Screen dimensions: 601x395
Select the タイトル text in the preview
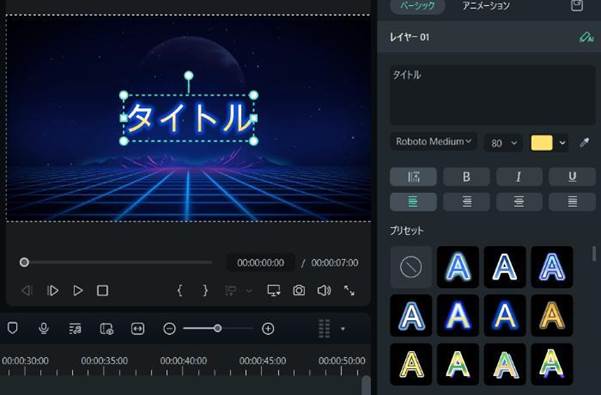pyautogui.click(x=189, y=118)
